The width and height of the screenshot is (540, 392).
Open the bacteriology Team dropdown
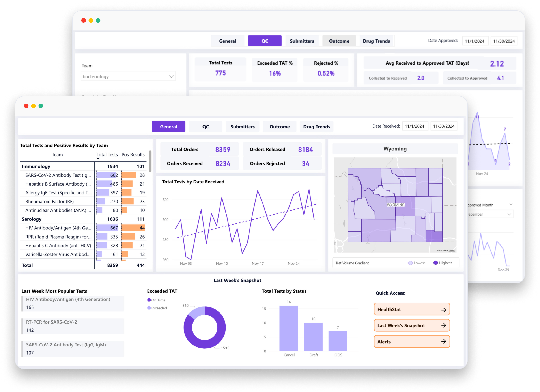coord(128,76)
